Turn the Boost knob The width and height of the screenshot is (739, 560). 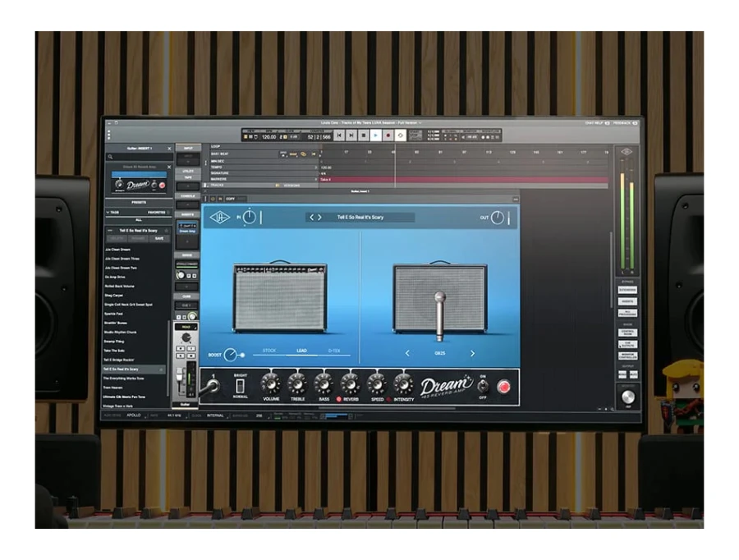coord(231,355)
